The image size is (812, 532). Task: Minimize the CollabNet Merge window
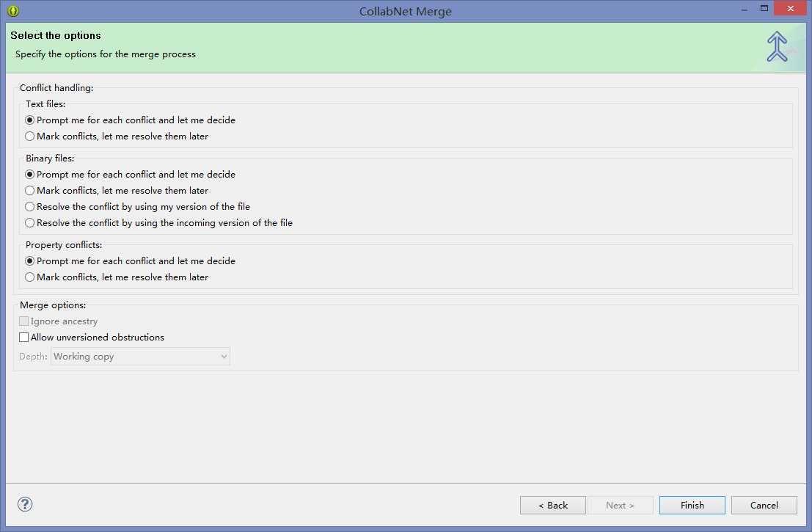pyautogui.click(x=745, y=10)
